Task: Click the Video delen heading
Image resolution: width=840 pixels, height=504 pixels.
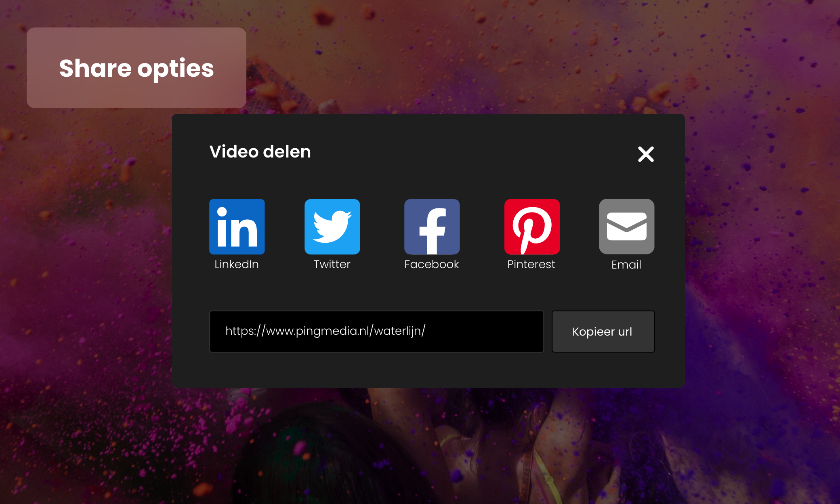Action: pos(260,152)
